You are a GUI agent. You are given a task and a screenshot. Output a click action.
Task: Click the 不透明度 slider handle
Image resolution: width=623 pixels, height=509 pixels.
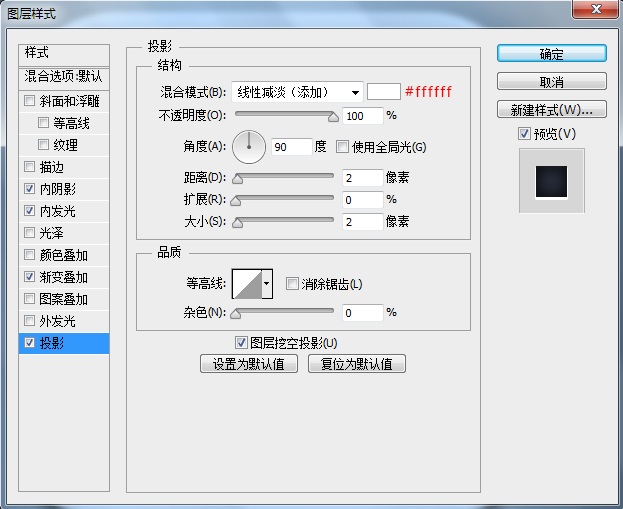[333, 116]
